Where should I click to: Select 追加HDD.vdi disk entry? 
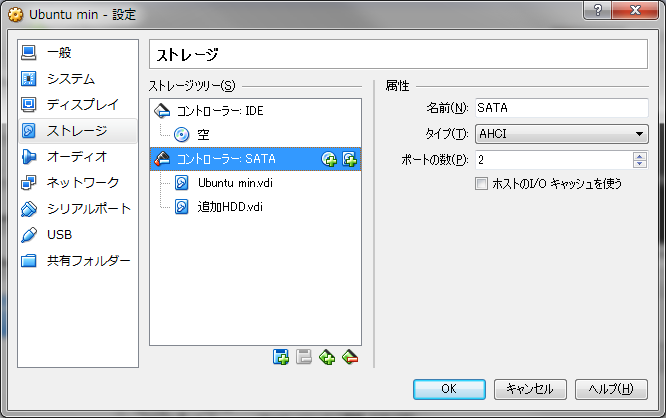pos(255,207)
